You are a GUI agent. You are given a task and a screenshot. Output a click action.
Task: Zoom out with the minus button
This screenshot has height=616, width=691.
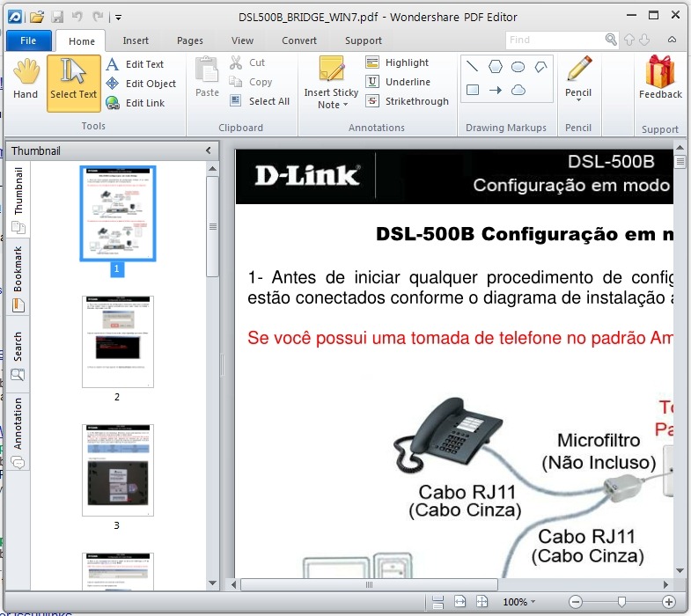[575, 602]
